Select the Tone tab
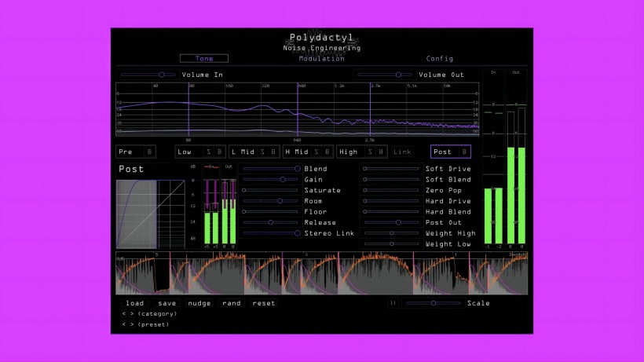The image size is (644, 362). pos(204,59)
